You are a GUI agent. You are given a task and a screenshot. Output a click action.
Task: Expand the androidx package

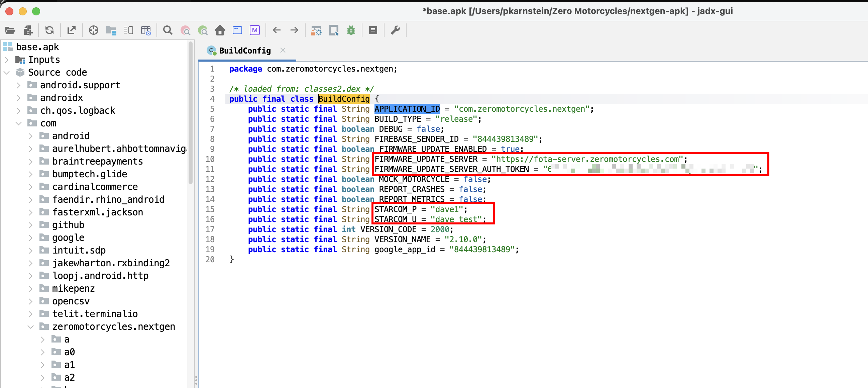coord(19,98)
